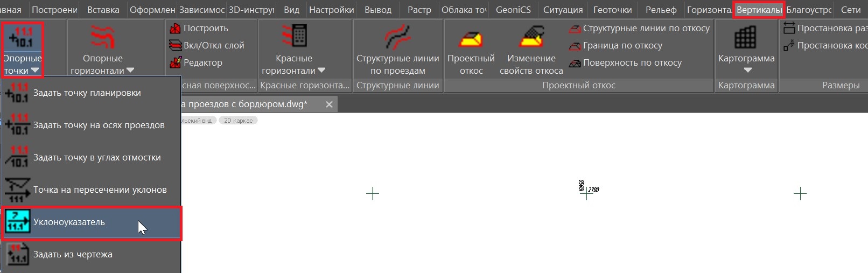
Task: Click the 2D каркас visual style label
Action: 238,121
